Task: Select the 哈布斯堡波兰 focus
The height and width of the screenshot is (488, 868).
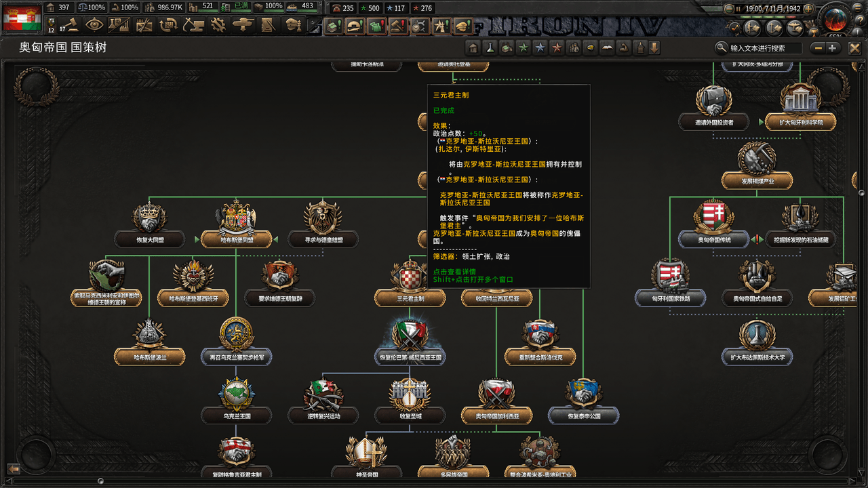Action: 150,343
